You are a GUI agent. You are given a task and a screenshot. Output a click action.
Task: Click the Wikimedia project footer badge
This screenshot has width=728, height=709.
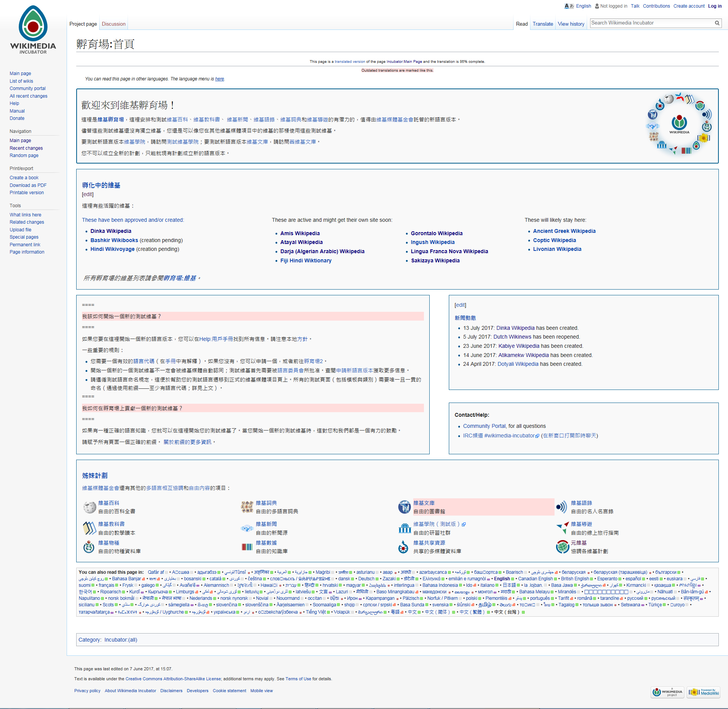pos(667,692)
